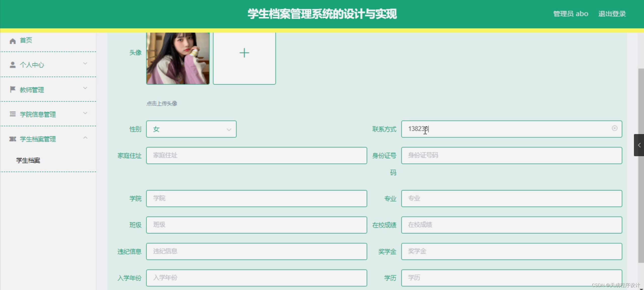The width and height of the screenshot is (644, 290).
Task: Expand the 教师管理 menu chevron
Action: (85, 88)
